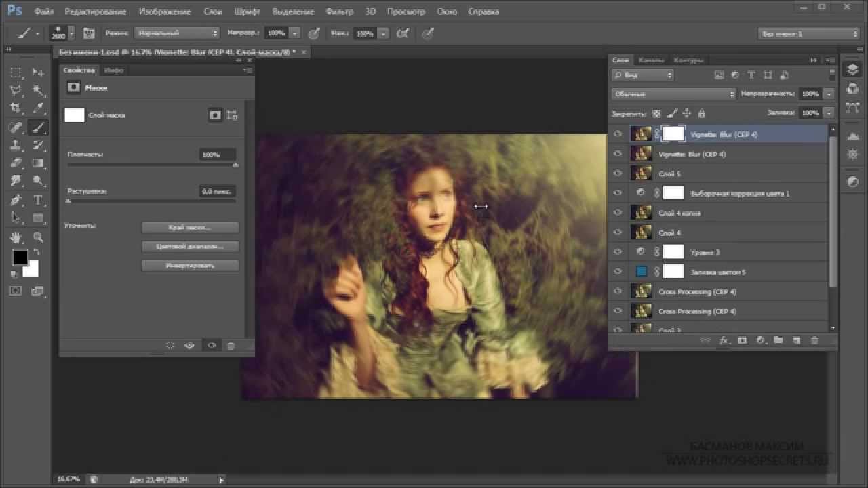Select the Rectangle shape tool

pyautogui.click(x=38, y=218)
